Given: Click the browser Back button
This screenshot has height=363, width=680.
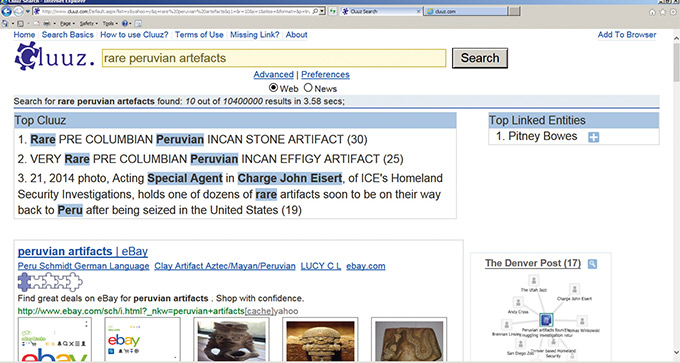Looking at the screenshot, I should coord(6,11).
